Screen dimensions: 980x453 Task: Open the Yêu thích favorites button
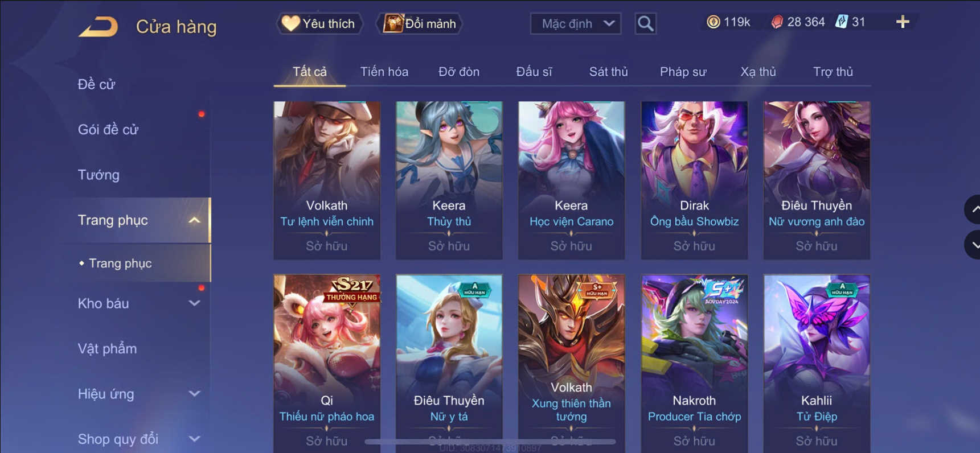coord(319,24)
